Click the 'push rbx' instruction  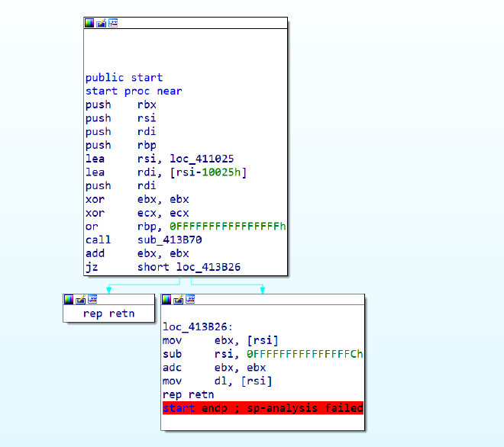tap(121, 105)
